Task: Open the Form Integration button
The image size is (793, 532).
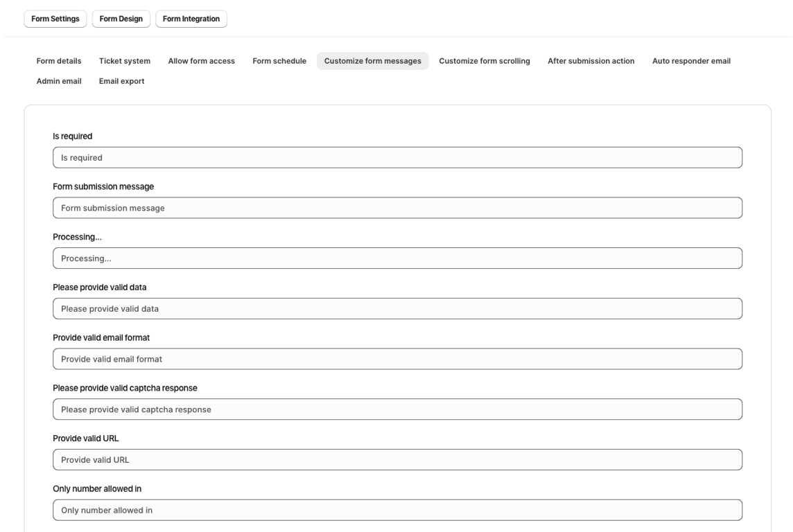Action: [191, 19]
